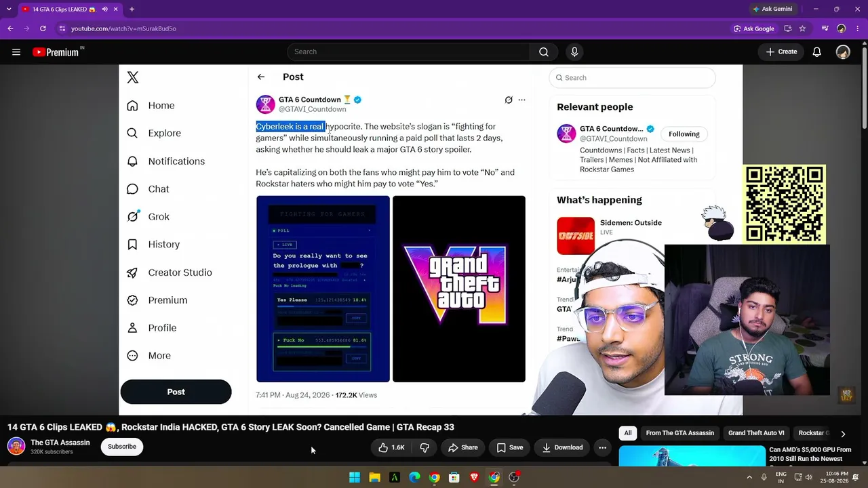Viewport: 868px width, 488px height.
Task: Open more actions for the video
Action: (602, 447)
